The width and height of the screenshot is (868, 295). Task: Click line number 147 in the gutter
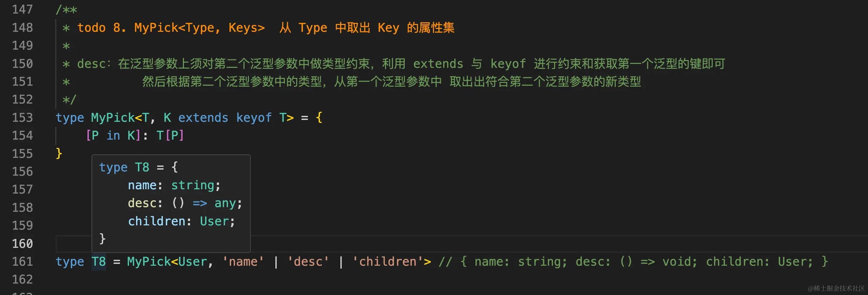coord(22,9)
